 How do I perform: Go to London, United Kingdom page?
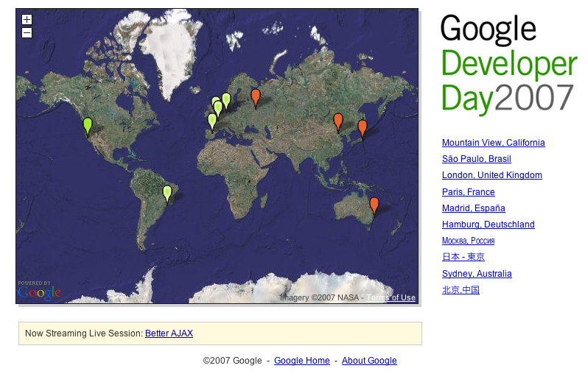(x=491, y=175)
